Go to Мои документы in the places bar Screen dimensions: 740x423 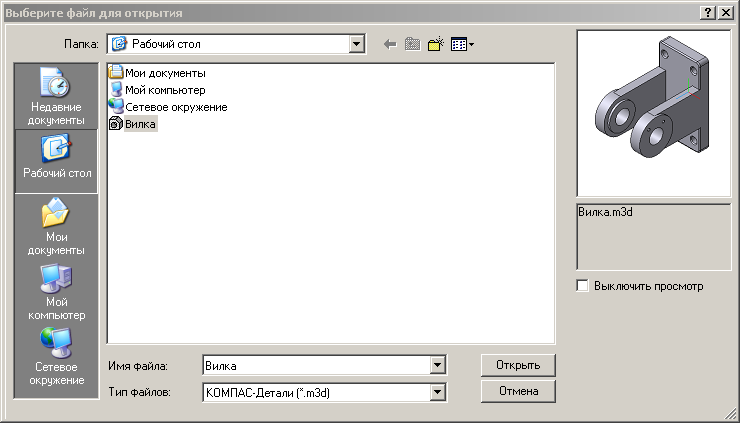[56, 226]
